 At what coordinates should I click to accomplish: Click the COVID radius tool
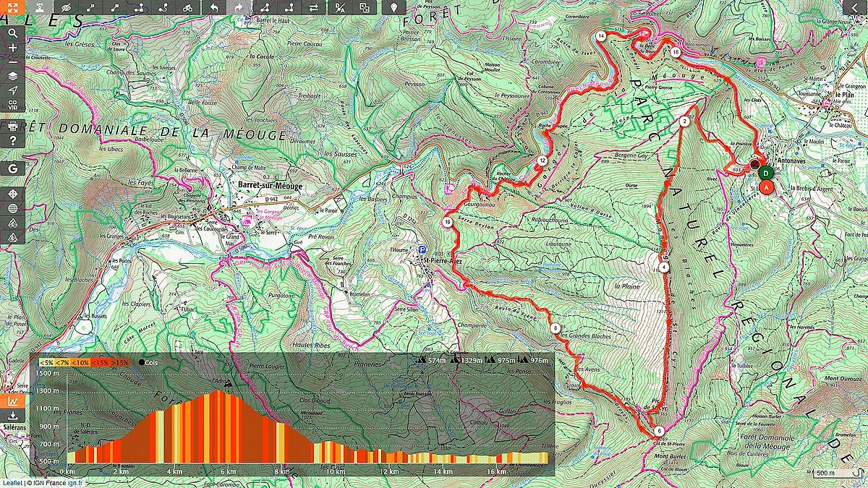tap(13, 105)
